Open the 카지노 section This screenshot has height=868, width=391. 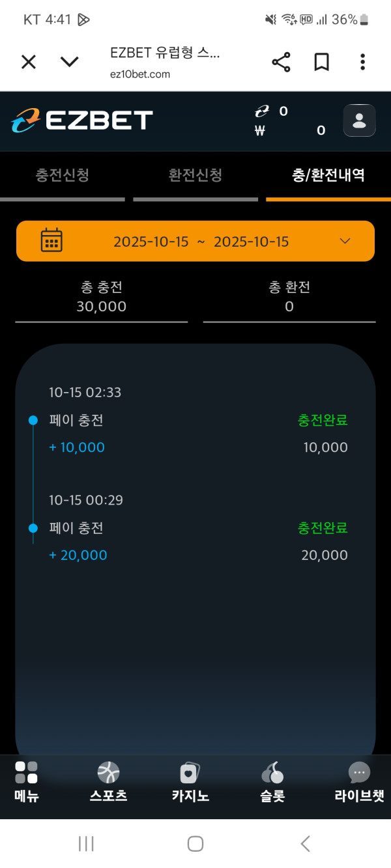tap(190, 780)
